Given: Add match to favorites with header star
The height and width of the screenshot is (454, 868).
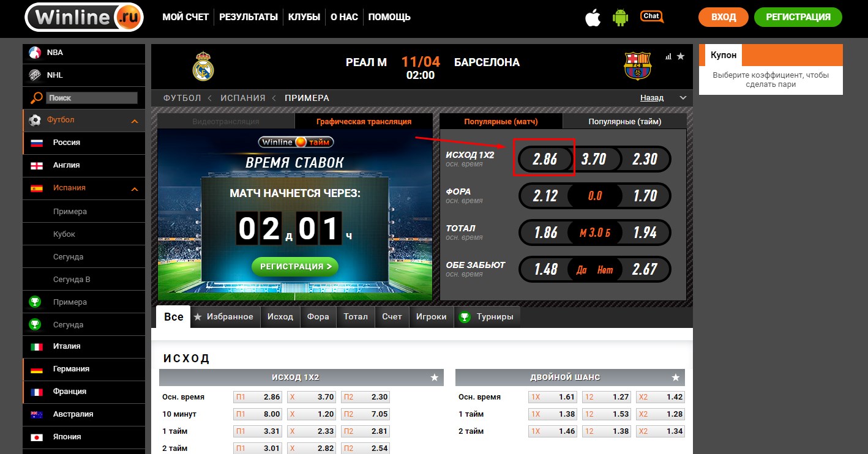Looking at the screenshot, I should click(681, 56).
